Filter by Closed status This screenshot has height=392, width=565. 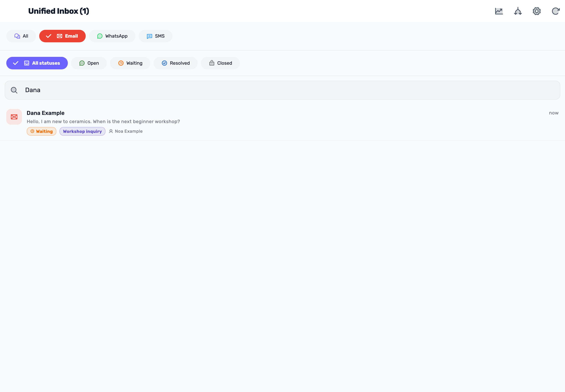[220, 63]
